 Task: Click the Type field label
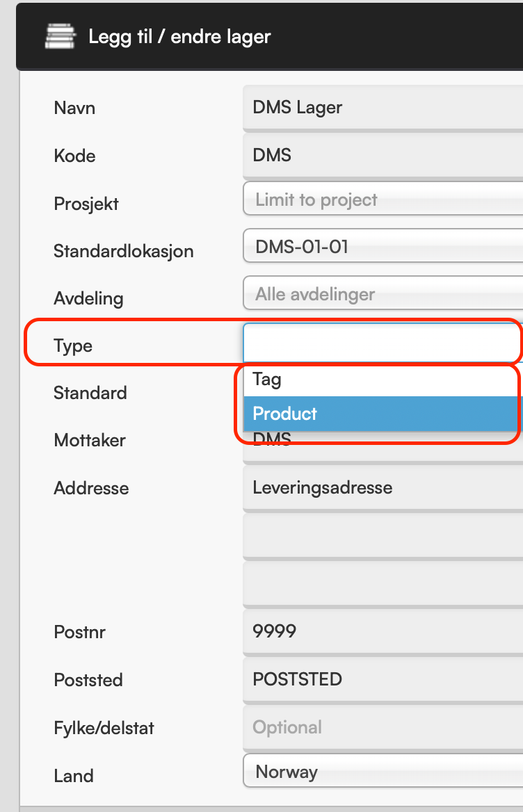(73, 346)
